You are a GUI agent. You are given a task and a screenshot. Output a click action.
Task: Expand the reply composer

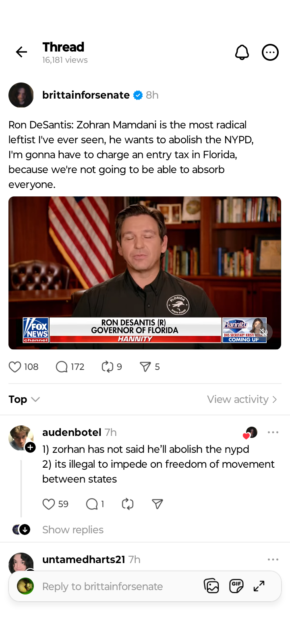tap(259, 586)
